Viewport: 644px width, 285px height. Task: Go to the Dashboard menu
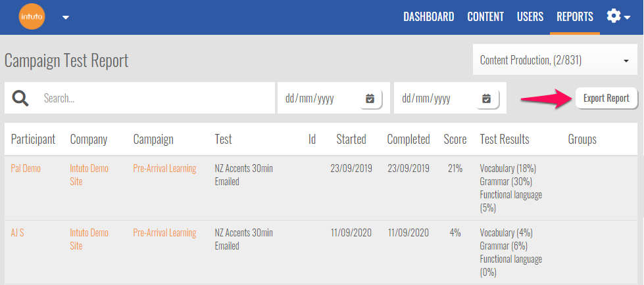428,17
